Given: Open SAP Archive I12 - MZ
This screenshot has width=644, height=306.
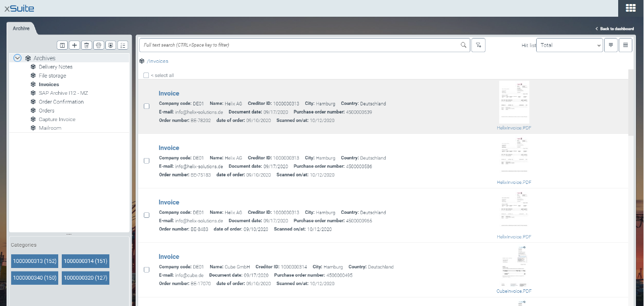Looking at the screenshot, I should click(63, 93).
